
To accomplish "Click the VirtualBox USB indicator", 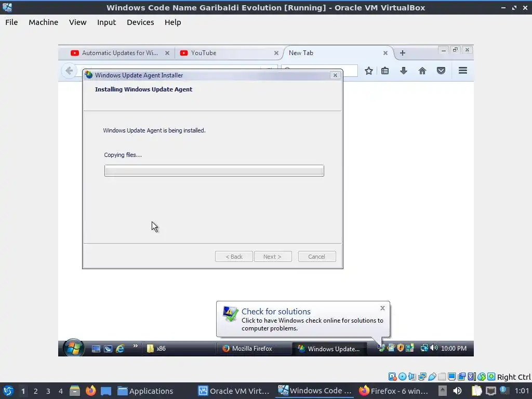I will pyautogui.click(x=432, y=377).
